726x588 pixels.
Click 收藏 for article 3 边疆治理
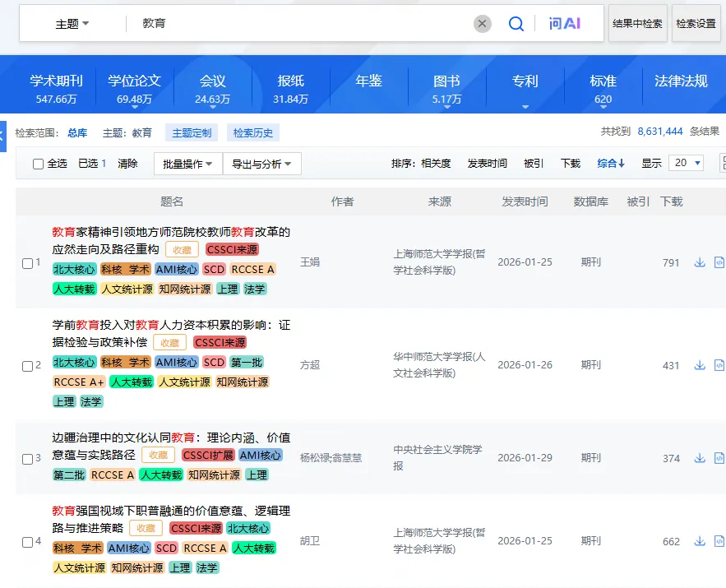pos(159,455)
